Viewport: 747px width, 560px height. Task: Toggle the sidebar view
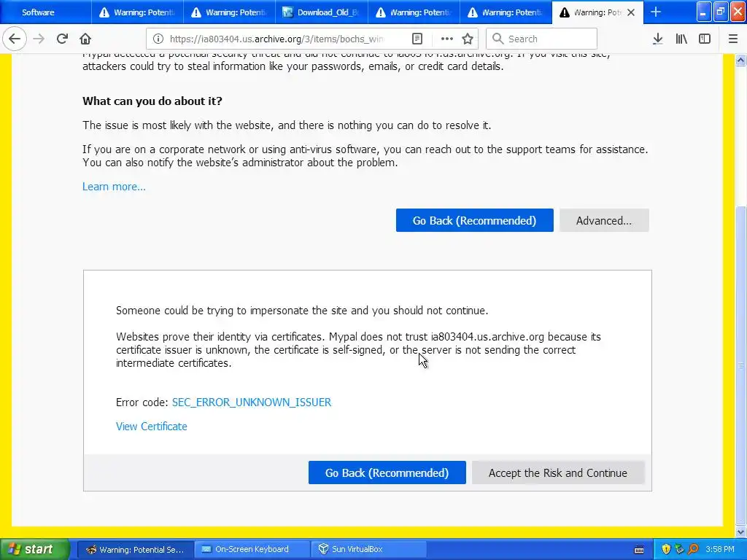point(705,39)
